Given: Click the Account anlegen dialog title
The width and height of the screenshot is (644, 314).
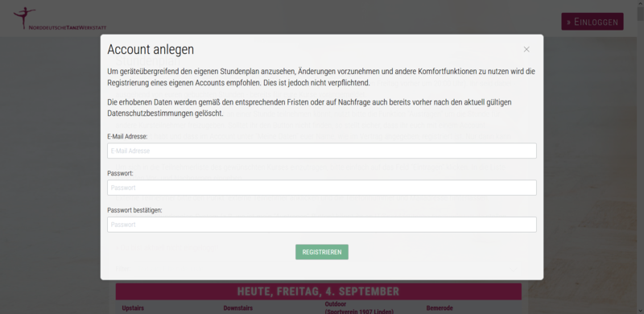Looking at the screenshot, I should [151, 49].
